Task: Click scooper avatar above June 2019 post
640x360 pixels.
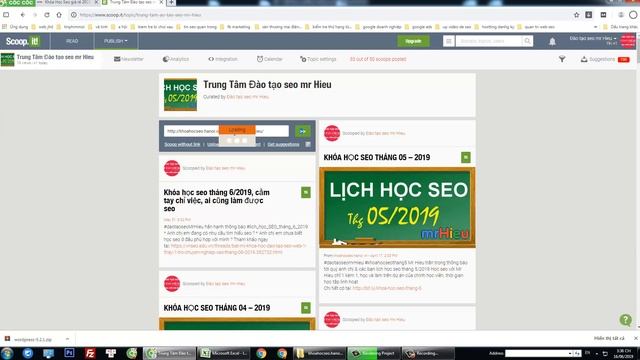Action: (x=172, y=168)
